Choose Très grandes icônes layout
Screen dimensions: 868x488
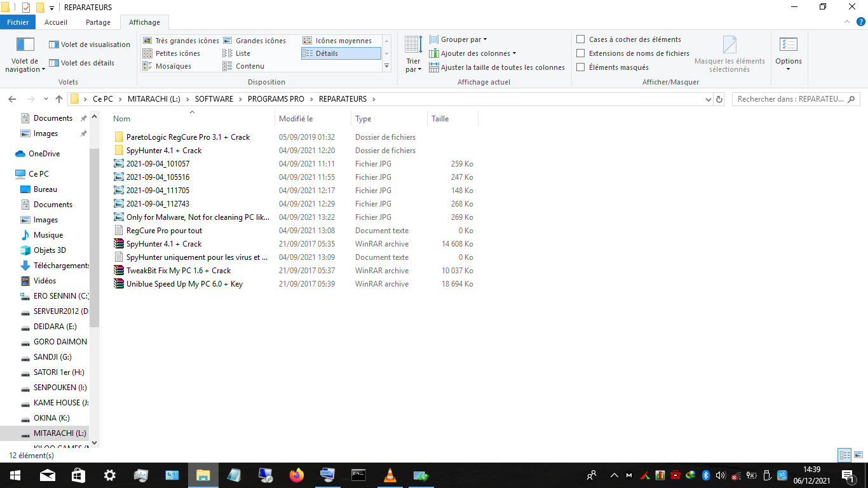click(x=181, y=41)
